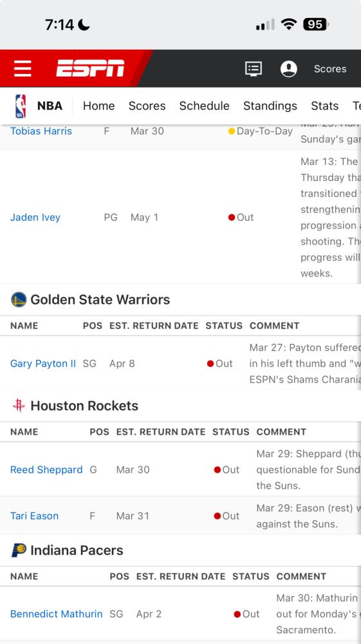Tap the NBA logo icon
This screenshot has height=644, width=361.
coord(21,106)
